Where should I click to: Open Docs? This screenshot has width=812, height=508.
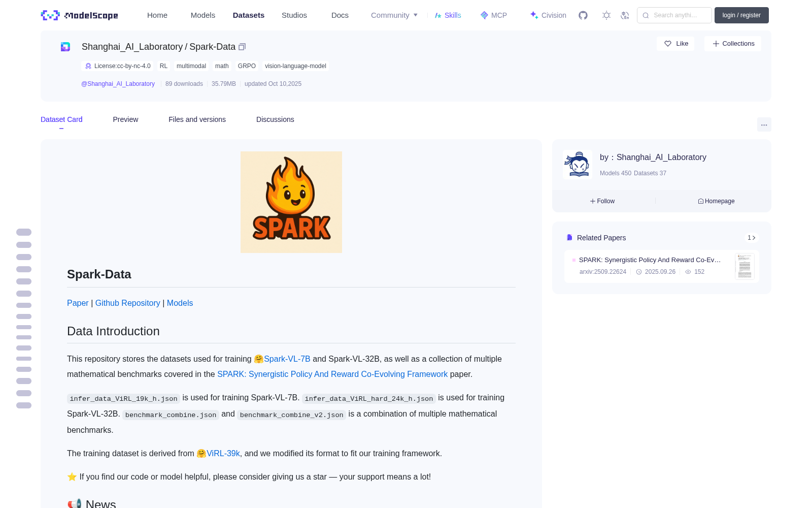(x=340, y=15)
